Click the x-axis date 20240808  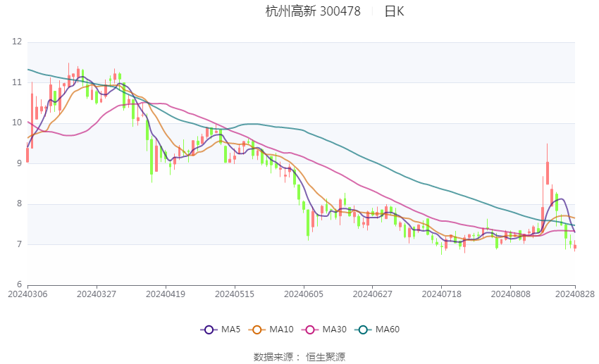tap(511, 294)
